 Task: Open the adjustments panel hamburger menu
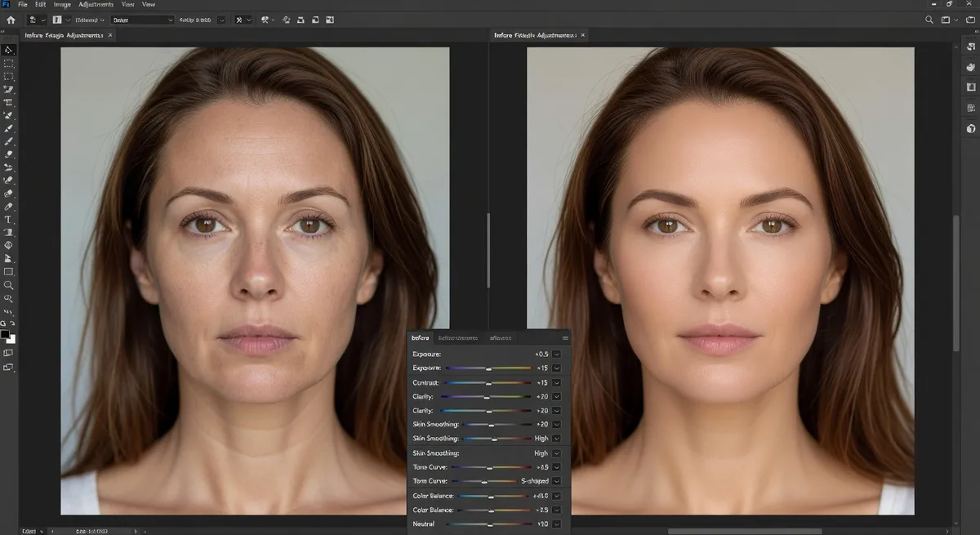(x=565, y=337)
